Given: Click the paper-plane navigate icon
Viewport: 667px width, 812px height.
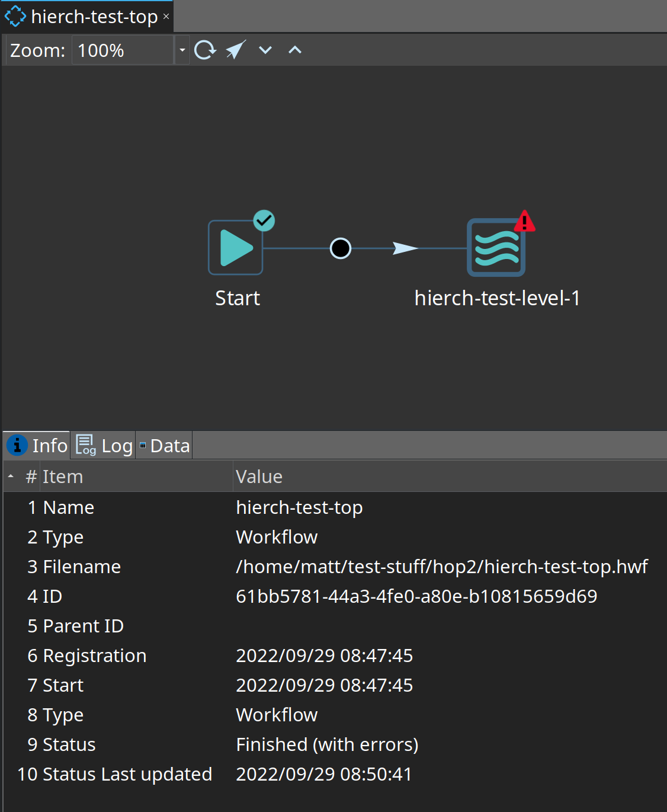Looking at the screenshot, I should (236, 50).
